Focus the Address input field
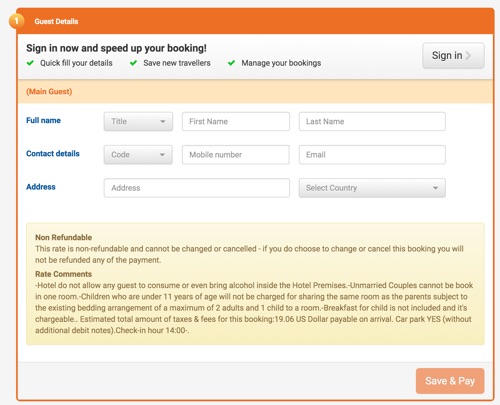Screen dimensions: 500x405 coord(197,188)
